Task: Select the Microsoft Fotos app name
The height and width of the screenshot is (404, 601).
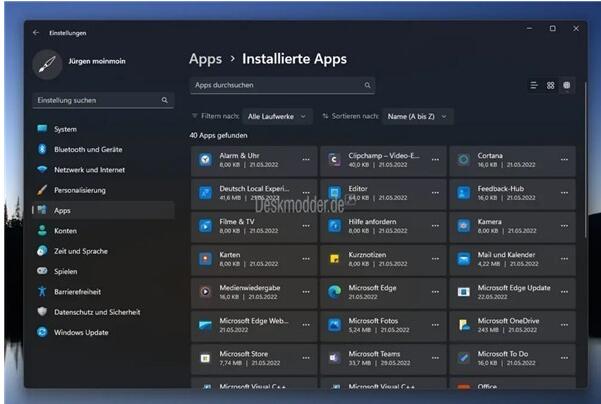Action: click(x=373, y=321)
